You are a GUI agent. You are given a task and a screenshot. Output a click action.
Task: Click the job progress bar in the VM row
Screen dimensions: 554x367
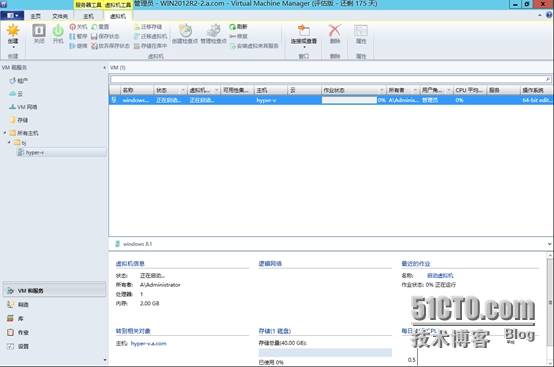349,100
